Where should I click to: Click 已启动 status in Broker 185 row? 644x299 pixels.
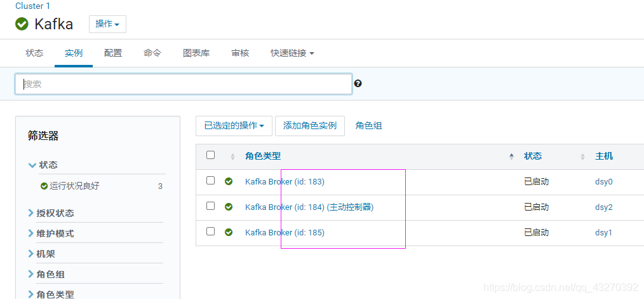[537, 232]
